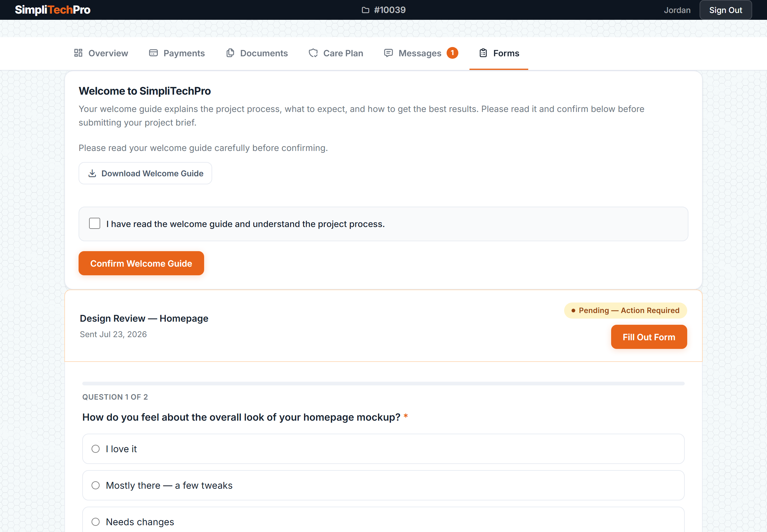Image resolution: width=767 pixels, height=532 pixels.
Task: Click the "Sent Jul 23, 2026" date
Action: tap(113, 334)
